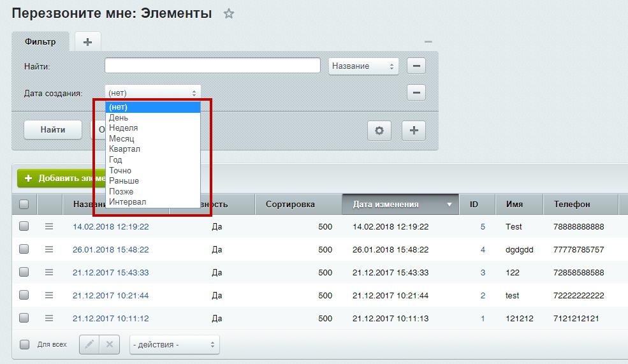Switch to the Фильтр tab
The height and width of the screenshot is (364, 628).
tap(40, 41)
